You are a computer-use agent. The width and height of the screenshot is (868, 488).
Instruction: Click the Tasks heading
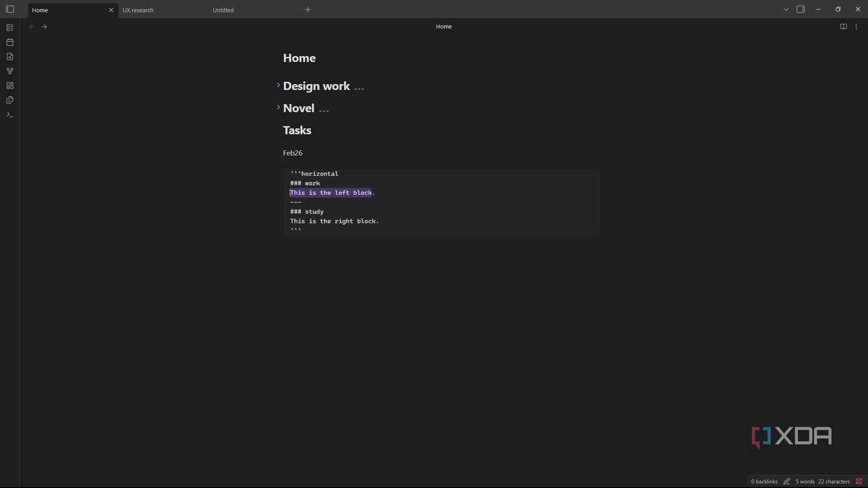coord(297,130)
